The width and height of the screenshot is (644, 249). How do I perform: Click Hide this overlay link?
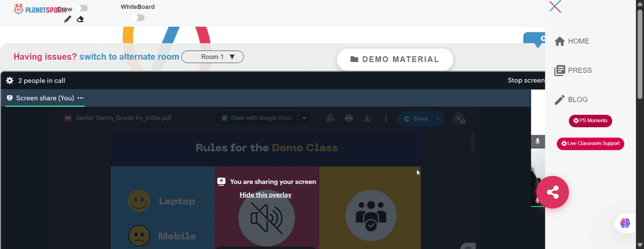pos(265,195)
